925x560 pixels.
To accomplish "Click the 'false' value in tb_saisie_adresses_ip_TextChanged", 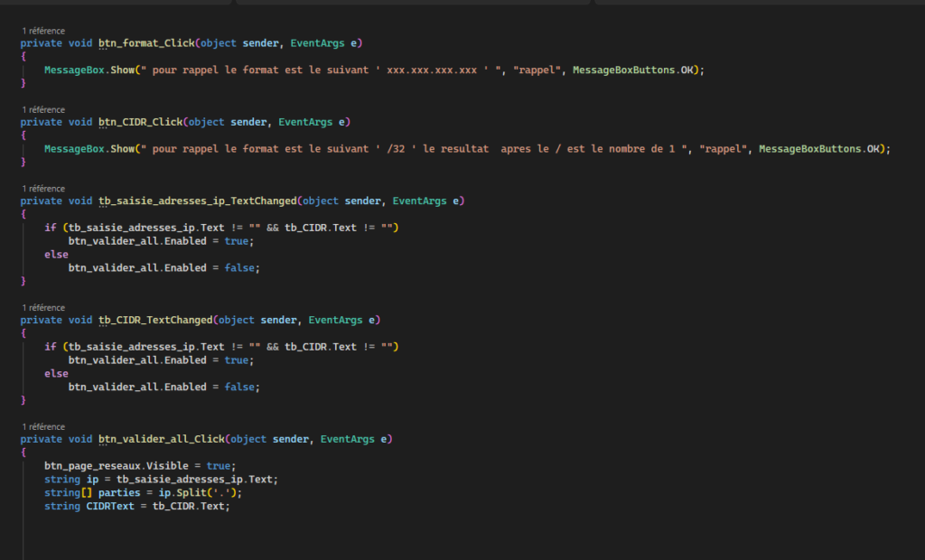I will (241, 267).
